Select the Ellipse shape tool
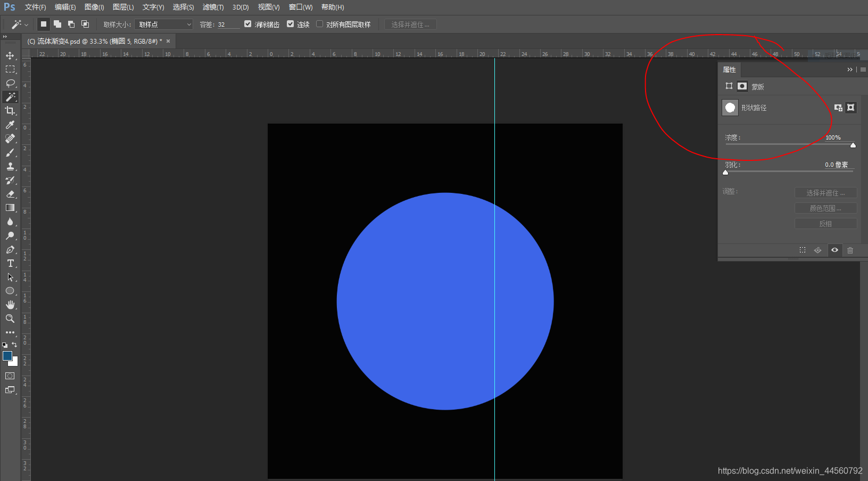 [10, 291]
